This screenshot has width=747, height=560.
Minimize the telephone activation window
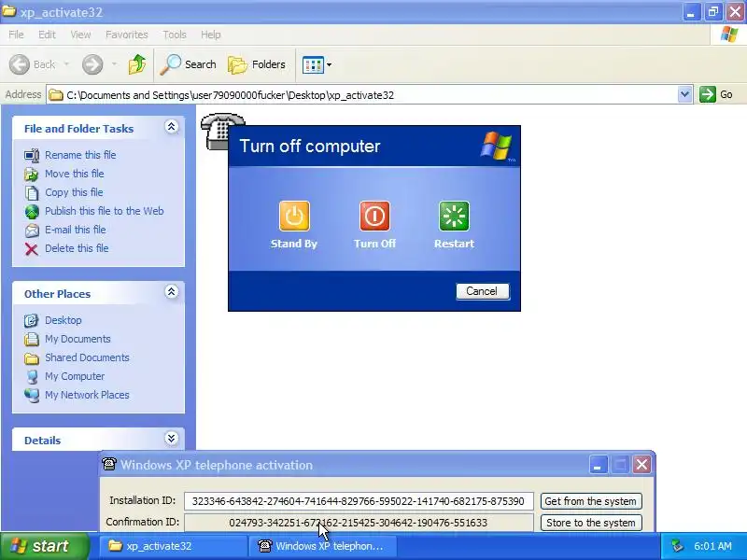[599, 464]
